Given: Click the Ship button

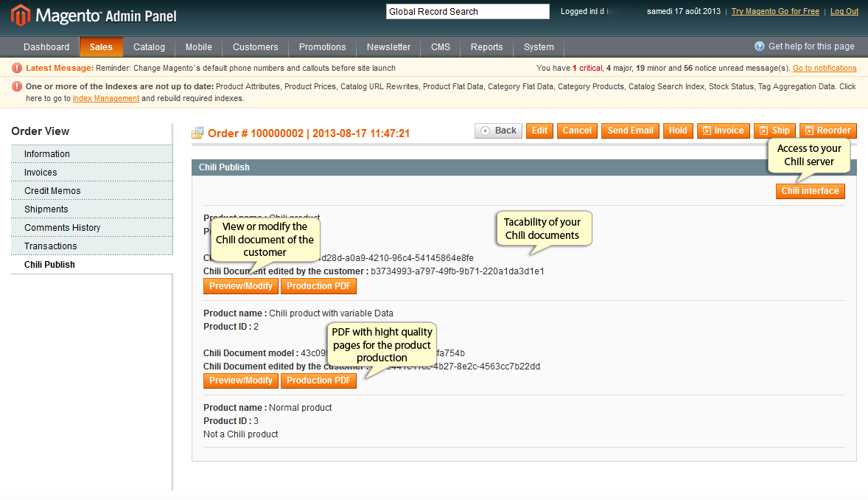Looking at the screenshot, I should coord(774,131).
